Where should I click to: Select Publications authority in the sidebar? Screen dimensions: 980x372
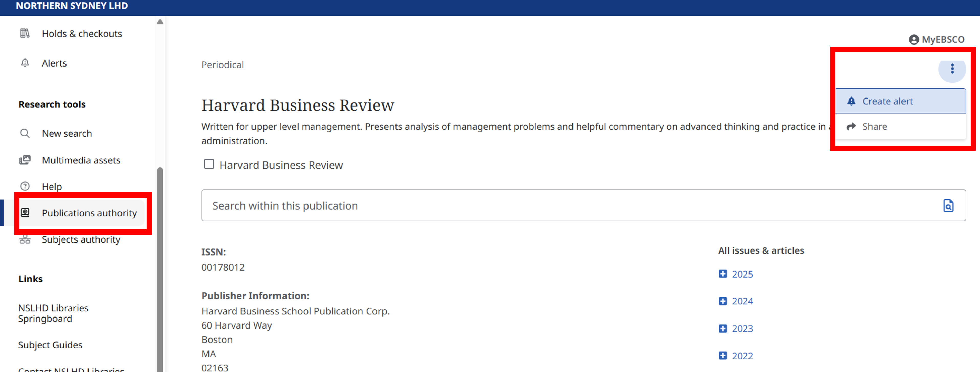[89, 213]
